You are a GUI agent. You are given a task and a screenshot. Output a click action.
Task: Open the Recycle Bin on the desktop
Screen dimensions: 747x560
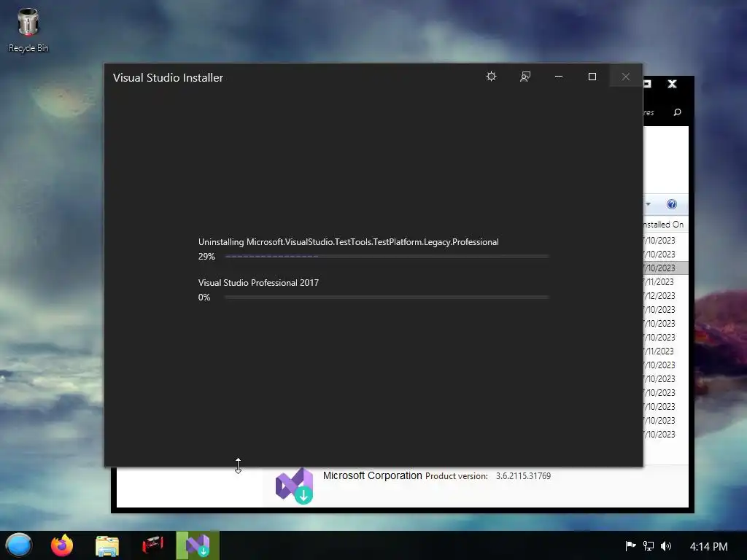click(28, 29)
